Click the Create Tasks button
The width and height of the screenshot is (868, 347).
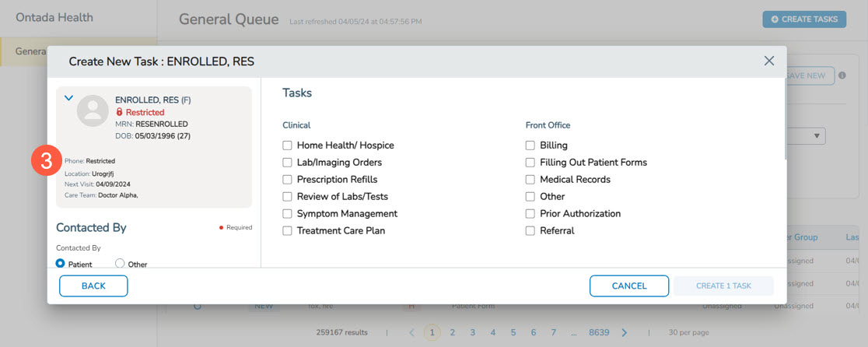pos(804,19)
